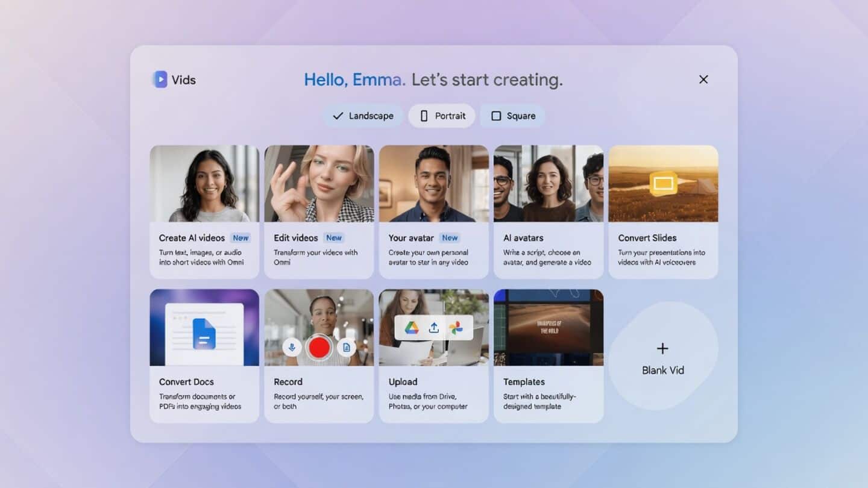This screenshot has width=868, height=488.
Task: Click the microphone icon on Record card
Action: coord(292,347)
